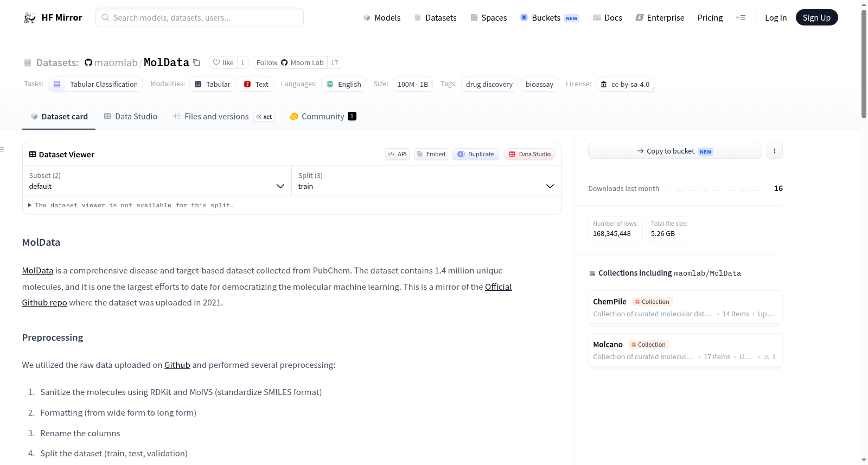This screenshot has width=868, height=465.
Task: Expand the Split train dropdown
Action: coord(426,181)
